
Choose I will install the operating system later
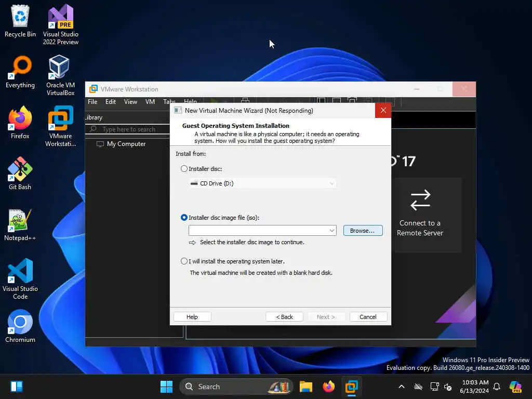click(184, 261)
